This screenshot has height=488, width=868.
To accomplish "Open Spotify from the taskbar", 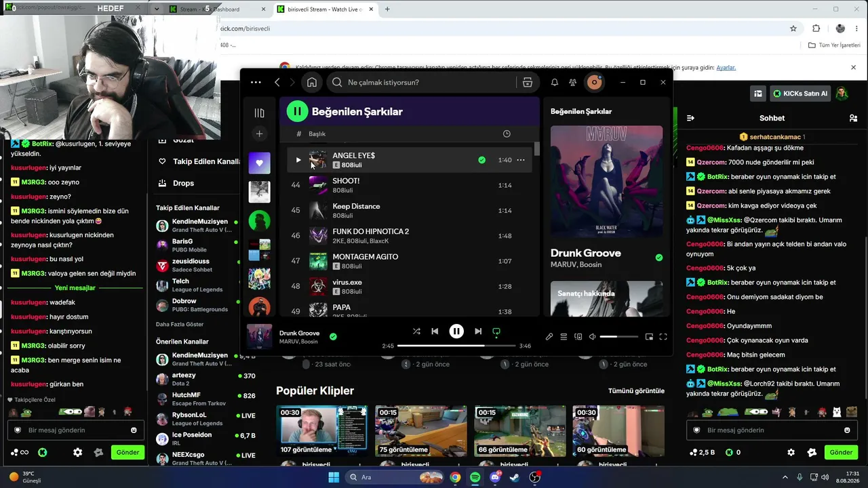I will [475, 477].
